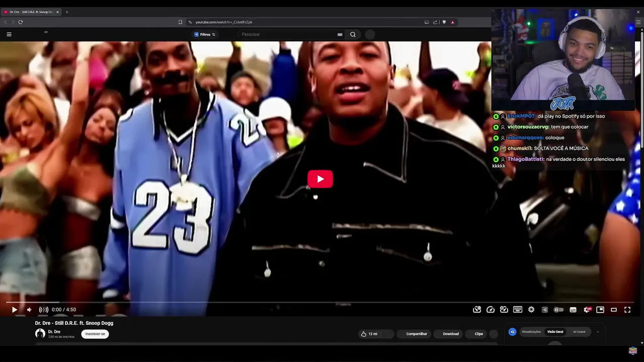Click the magnifier search button

click(x=353, y=34)
